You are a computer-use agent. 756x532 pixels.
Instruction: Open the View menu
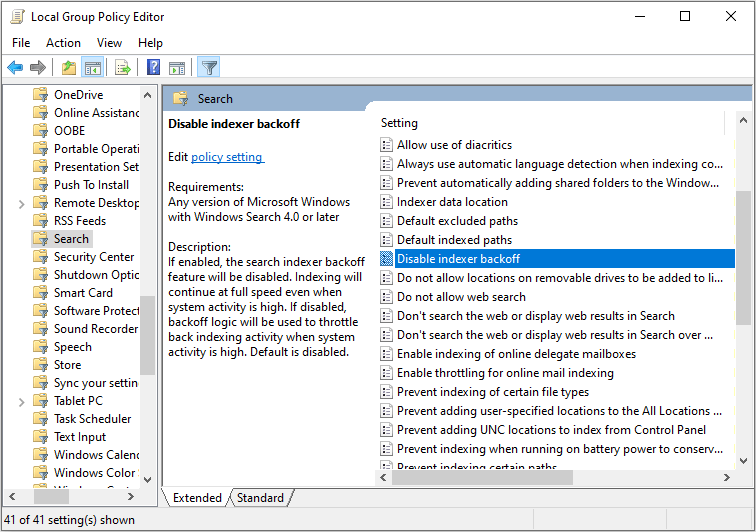pyautogui.click(x=109, y=43)
